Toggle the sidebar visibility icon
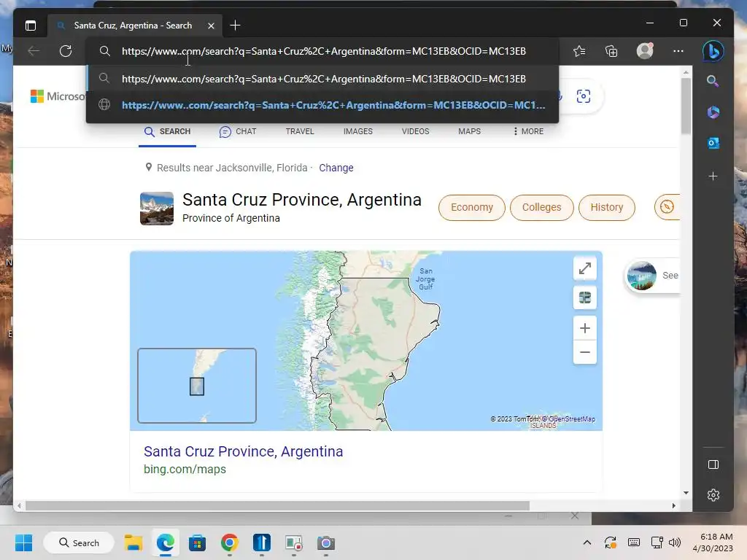 pos(713,464)
